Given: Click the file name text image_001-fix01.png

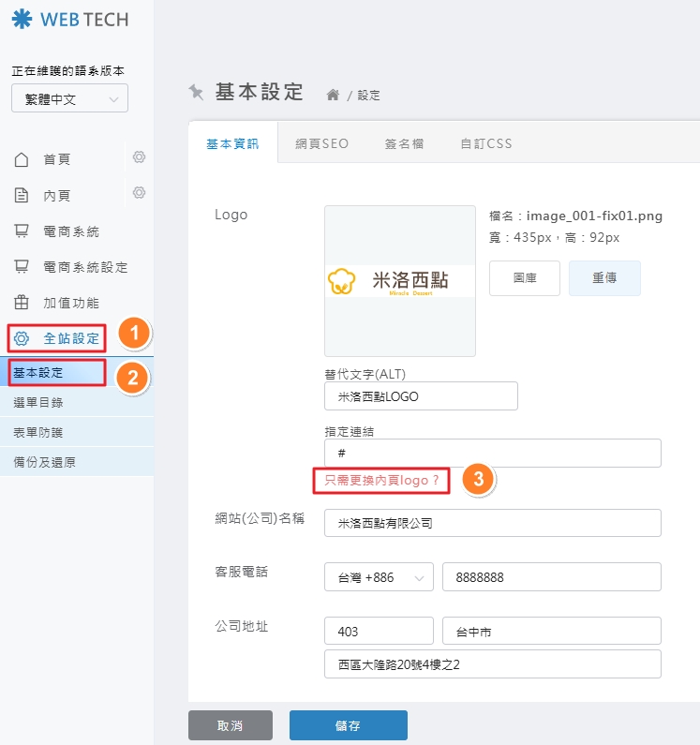Looking at the screenshot, I should coord(594,216).
